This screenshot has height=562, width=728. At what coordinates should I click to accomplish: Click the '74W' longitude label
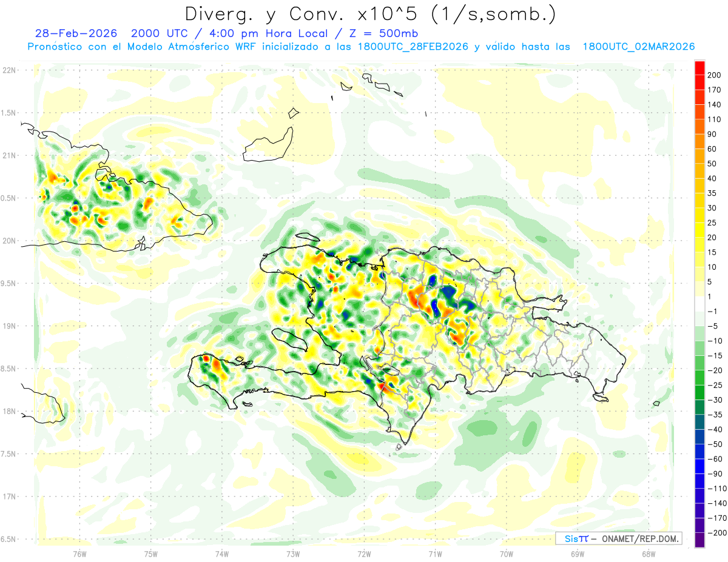222,554
